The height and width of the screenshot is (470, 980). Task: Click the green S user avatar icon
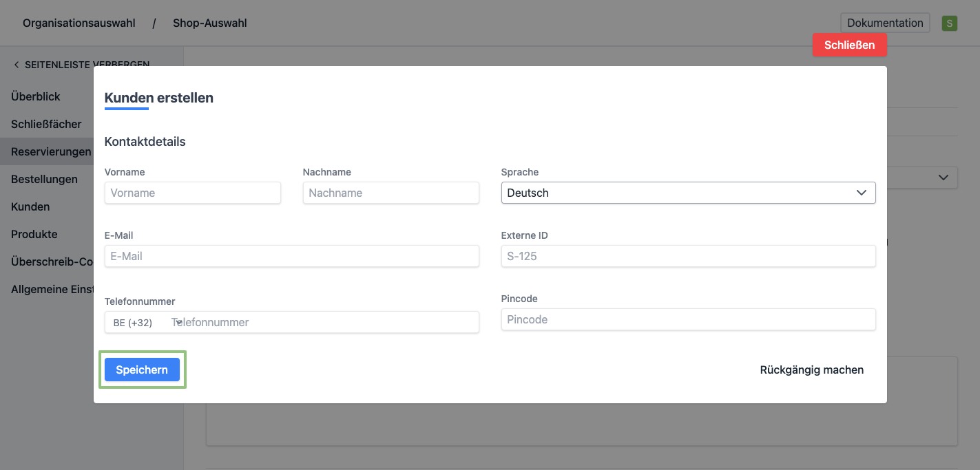click(950, 23)
